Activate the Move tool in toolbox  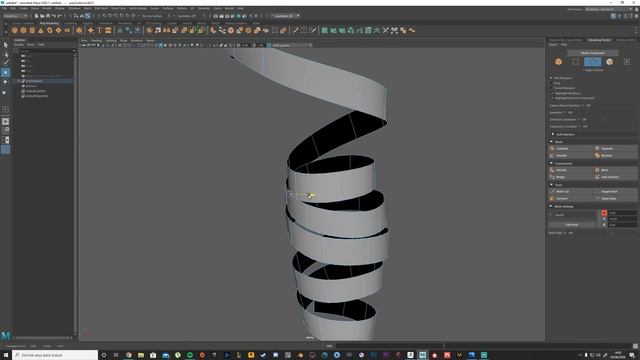pos(6,72)
